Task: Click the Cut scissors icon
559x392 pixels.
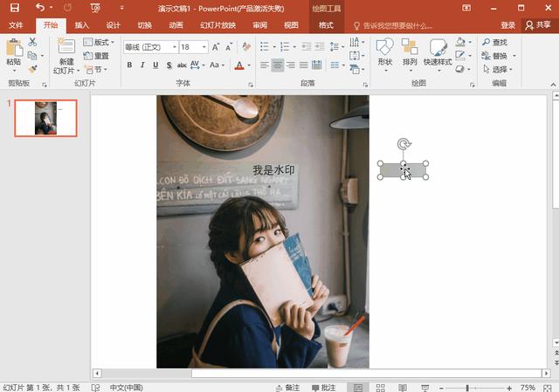Action: pos(32,42)
